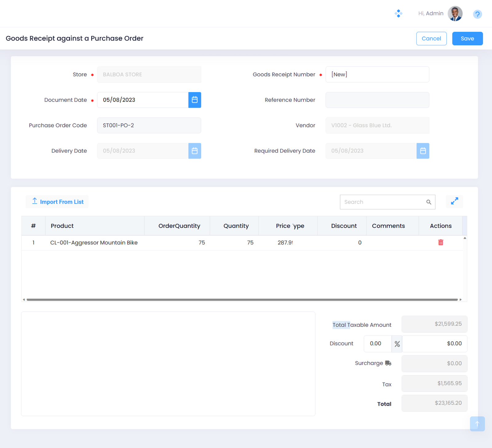The width and height of the screenshot is (492, 448).
Task: Click Import From List
Action: pos(57,202)
